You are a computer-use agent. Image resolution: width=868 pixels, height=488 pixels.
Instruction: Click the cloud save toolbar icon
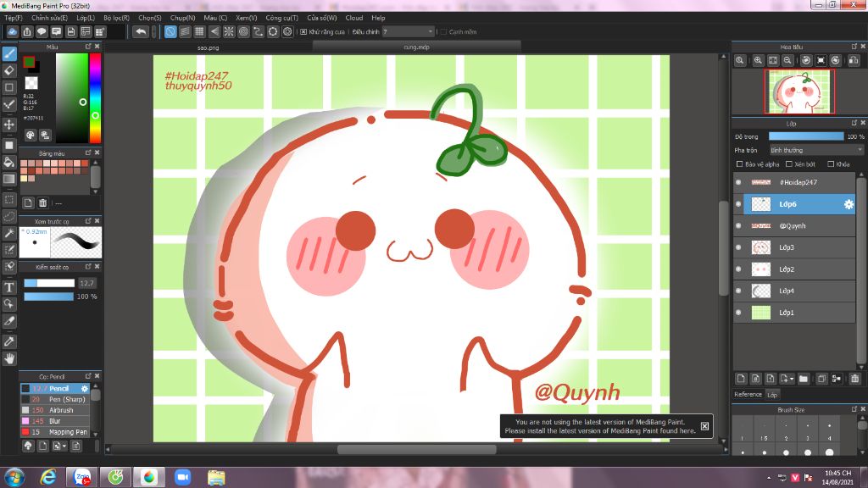(12, 32)
